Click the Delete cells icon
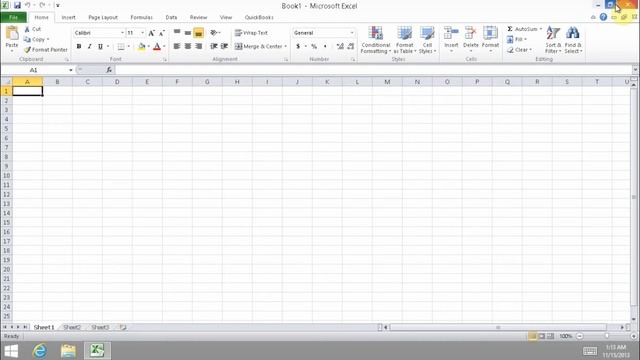The image size is (640, 360). (x=471, y=33)
